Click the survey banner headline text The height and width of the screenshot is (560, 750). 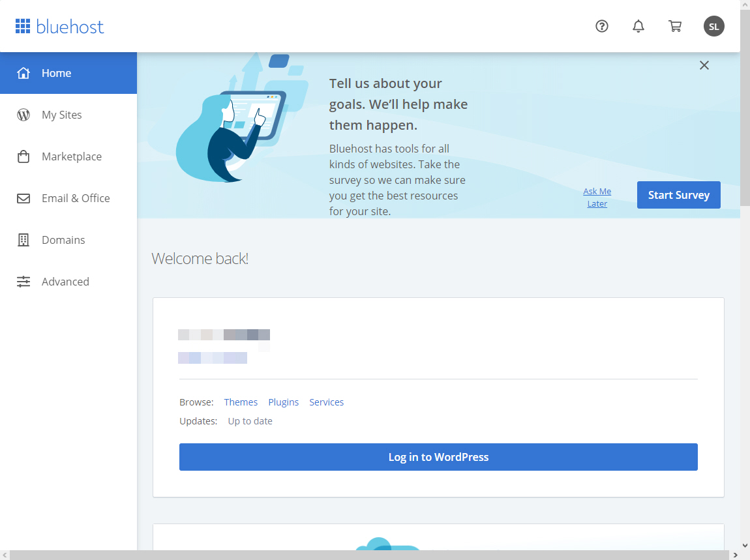398,104
